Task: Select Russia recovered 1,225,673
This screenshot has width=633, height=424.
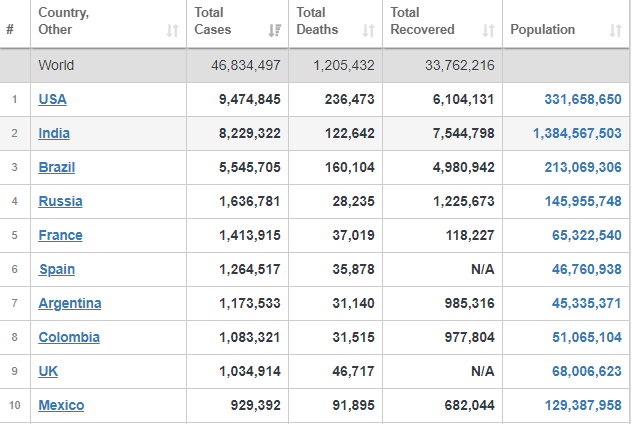Action: (463, 201)
